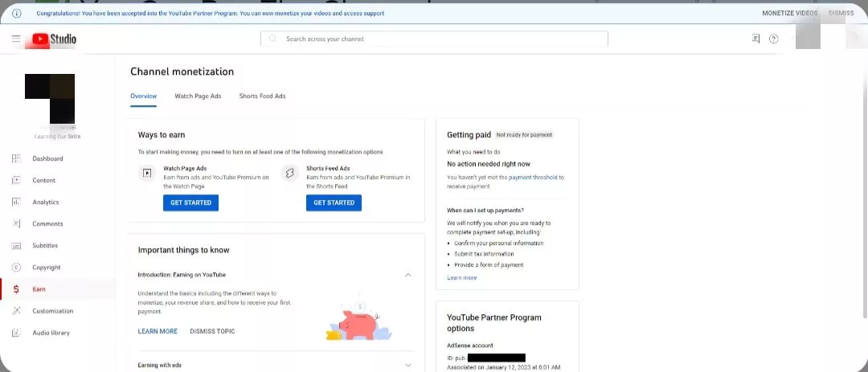Click the search magnifier icon
This screenshot has width=868, height=372.
tap(272, 39)
